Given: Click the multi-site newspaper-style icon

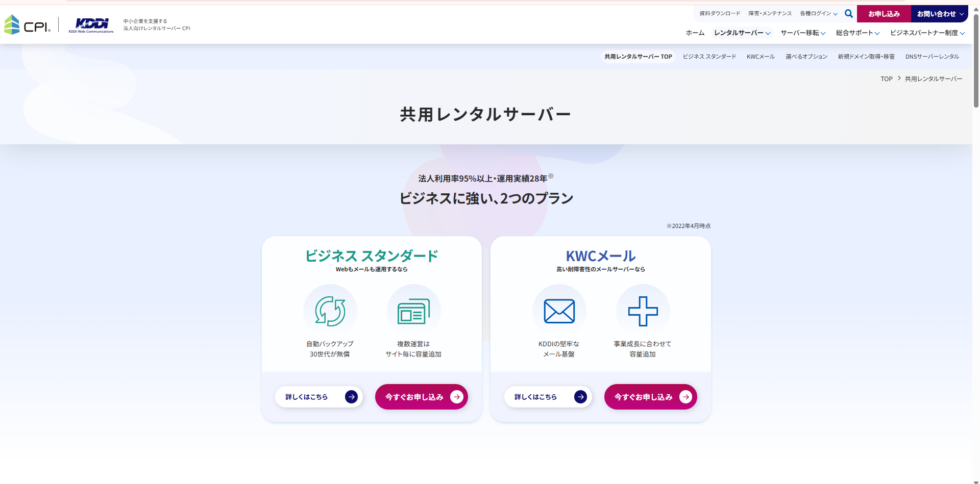Looking at the screenshot, I should [x=413, y=311].
